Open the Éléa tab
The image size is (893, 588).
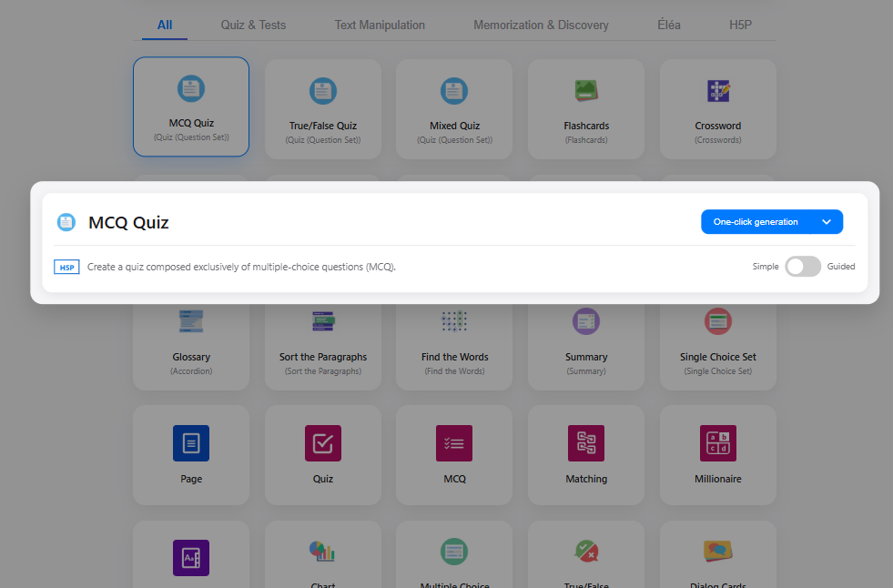click(669, 25)
